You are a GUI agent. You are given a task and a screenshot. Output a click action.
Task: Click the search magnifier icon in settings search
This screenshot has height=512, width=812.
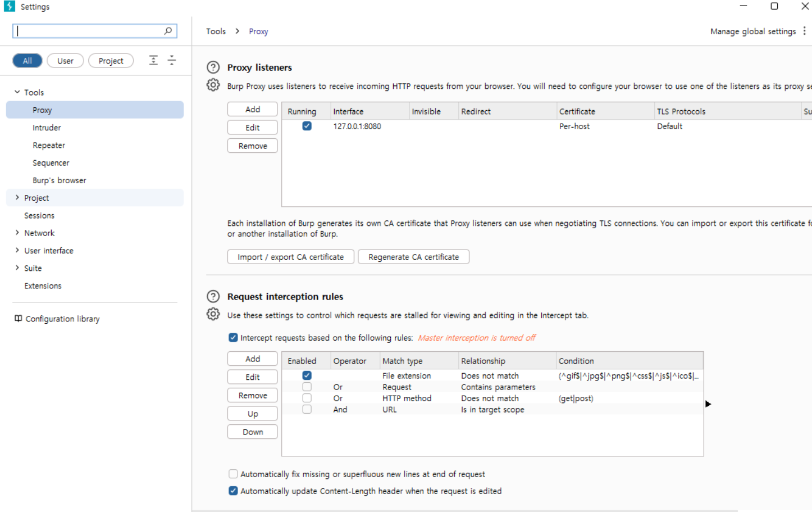pyautogui.click(x=168, y=31)
